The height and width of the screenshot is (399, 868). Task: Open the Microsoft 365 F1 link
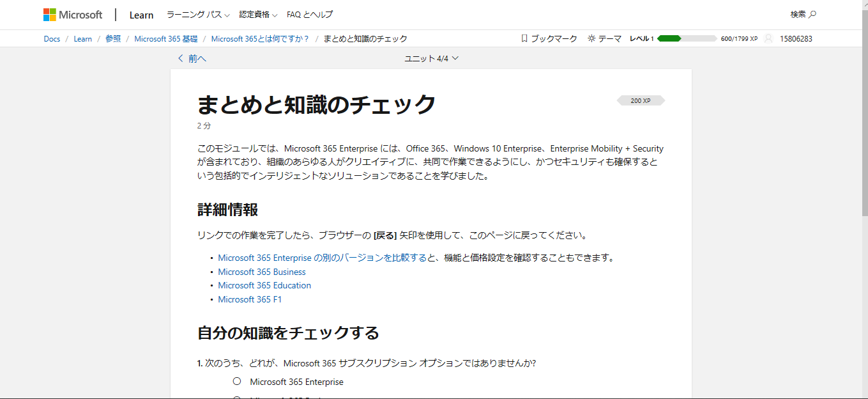[250, 299]
